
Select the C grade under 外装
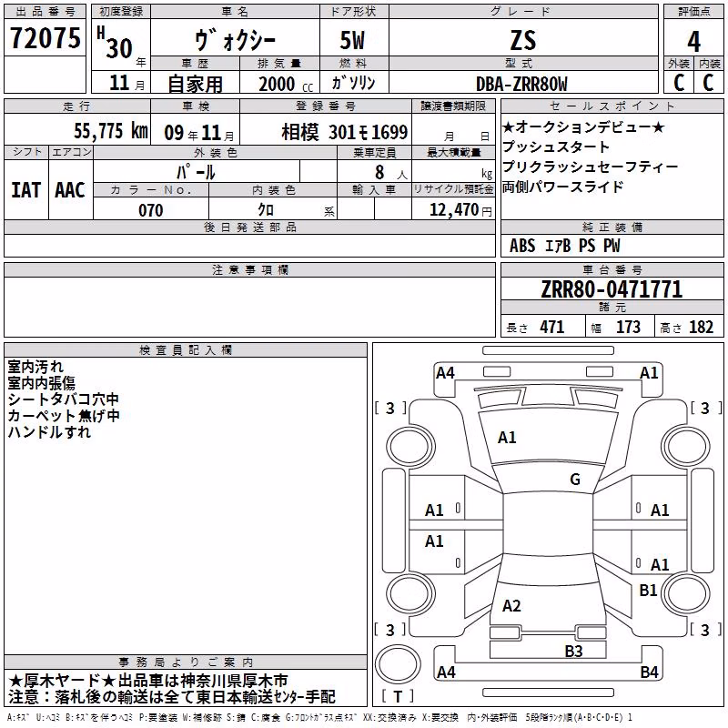[679, 82]
